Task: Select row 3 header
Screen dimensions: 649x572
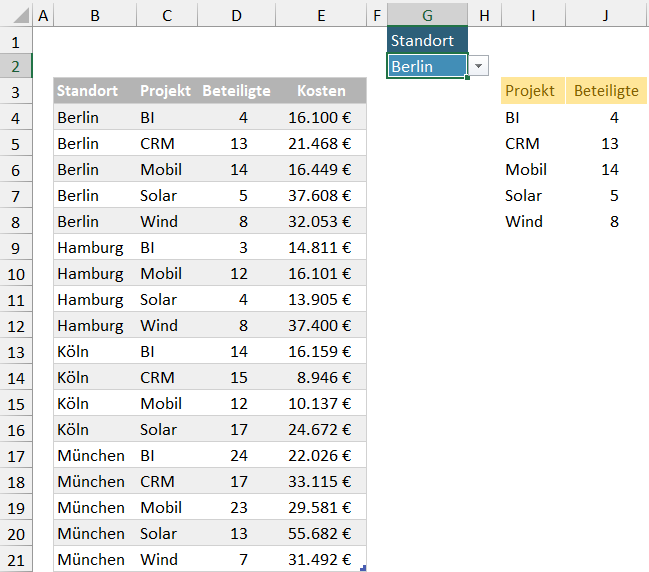Action: click(16, 92)
